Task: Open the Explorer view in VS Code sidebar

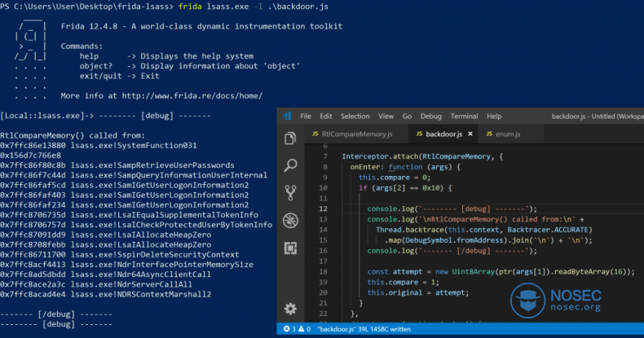Action: tap(290, 138)
